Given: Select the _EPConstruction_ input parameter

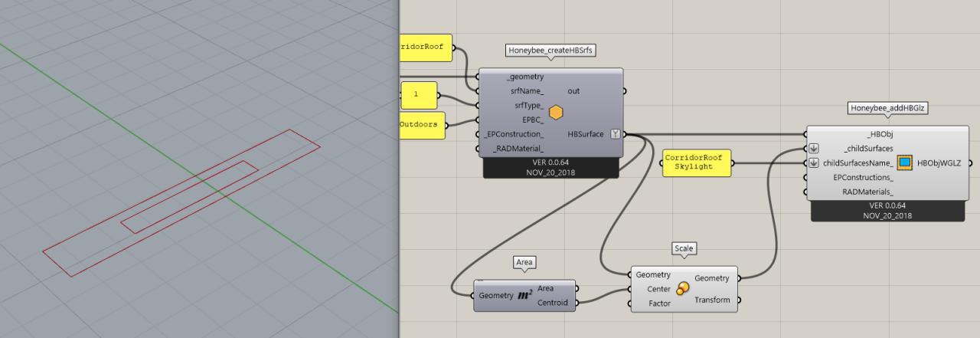Looking at the screenshot, I should coord(514,134).
